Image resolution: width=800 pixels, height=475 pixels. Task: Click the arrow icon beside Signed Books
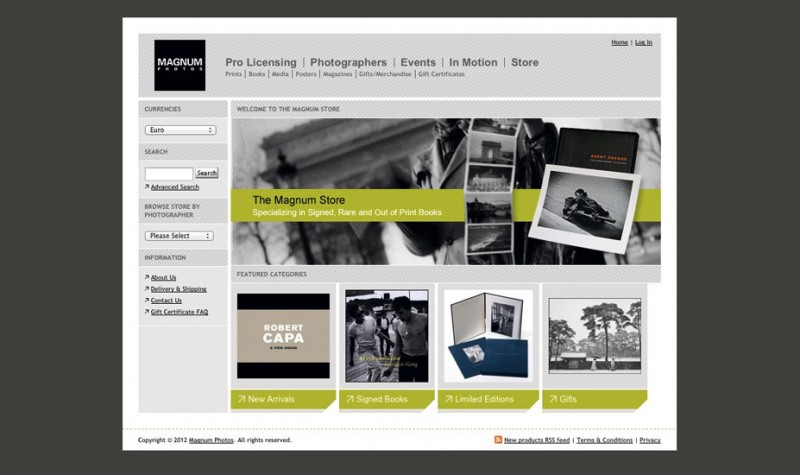click(x=349, y=399)
